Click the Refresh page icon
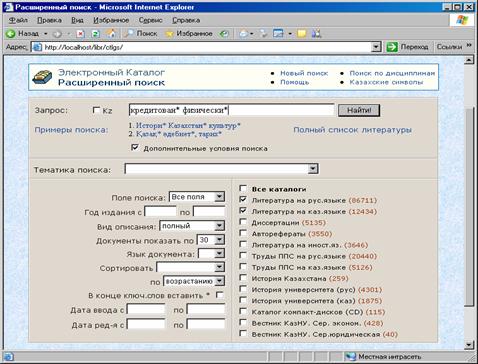This screenshot has width=478, height=364. click(95, 34)
